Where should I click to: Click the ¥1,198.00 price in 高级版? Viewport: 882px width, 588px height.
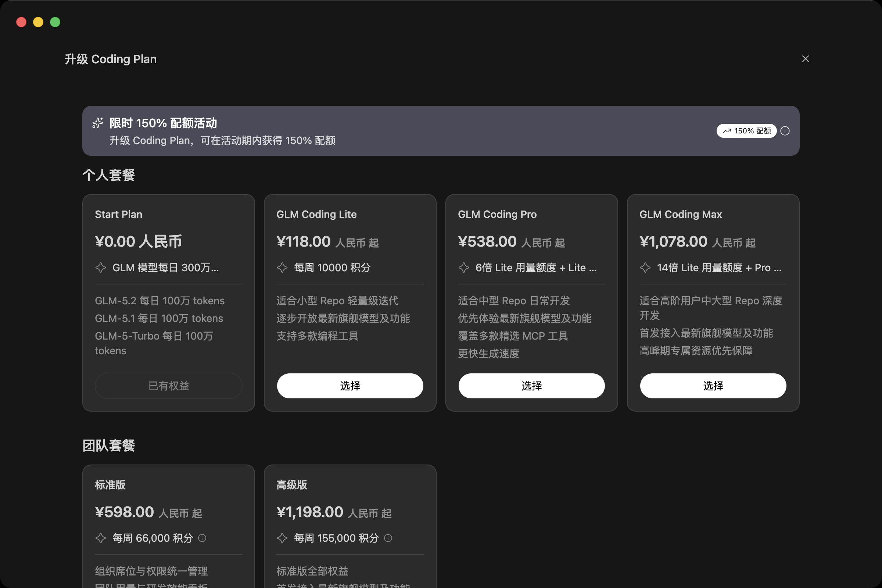coord(310,512)
